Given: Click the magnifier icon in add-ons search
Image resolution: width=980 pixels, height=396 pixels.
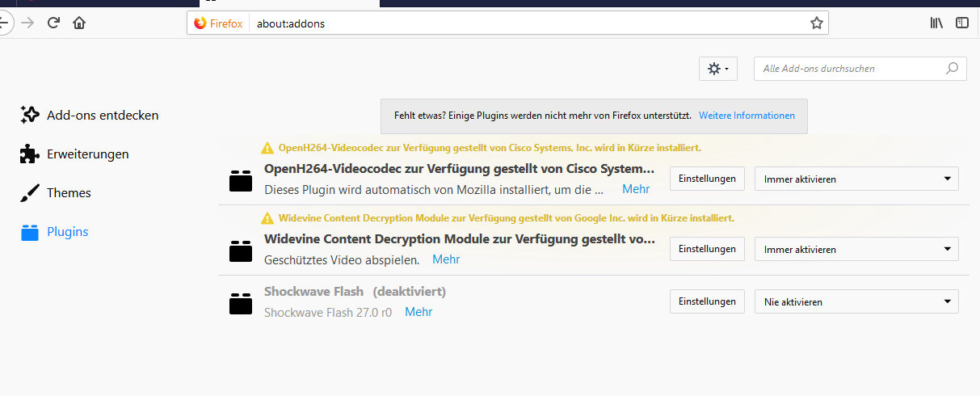Looking at the screenshot, I should [x=953, y=69].
